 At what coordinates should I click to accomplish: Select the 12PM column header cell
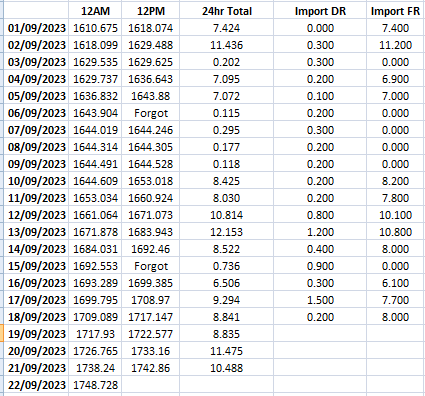pyautogui.click(x=151, y=11)
